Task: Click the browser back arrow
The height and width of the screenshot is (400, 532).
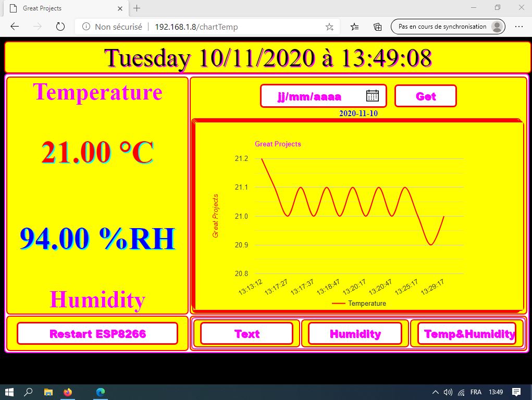Action: pyautogui.click(x=15, y=27)
